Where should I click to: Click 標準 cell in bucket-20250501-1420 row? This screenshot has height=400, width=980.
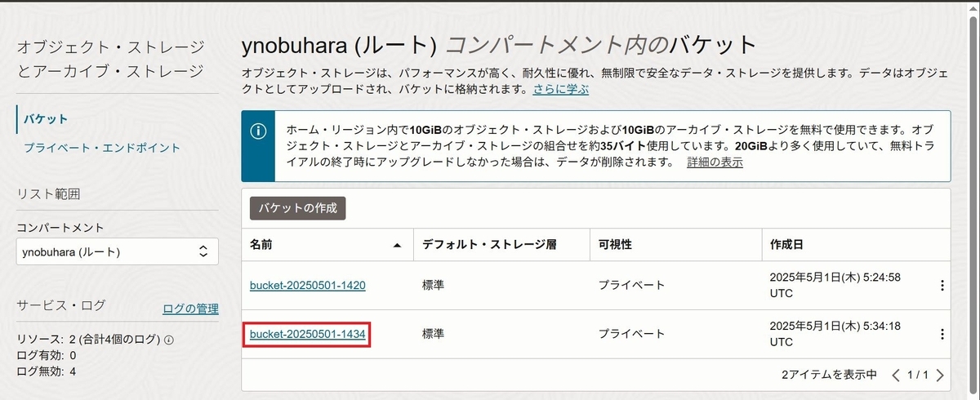coord(434,286)
